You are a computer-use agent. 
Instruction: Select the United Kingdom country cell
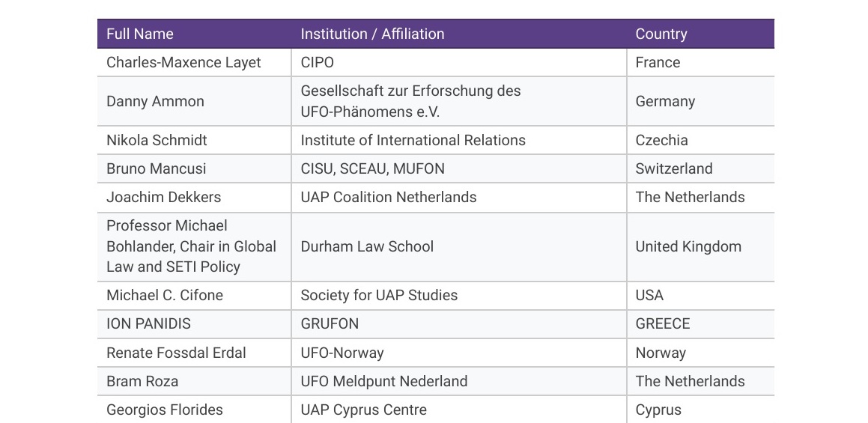point(688,246)
